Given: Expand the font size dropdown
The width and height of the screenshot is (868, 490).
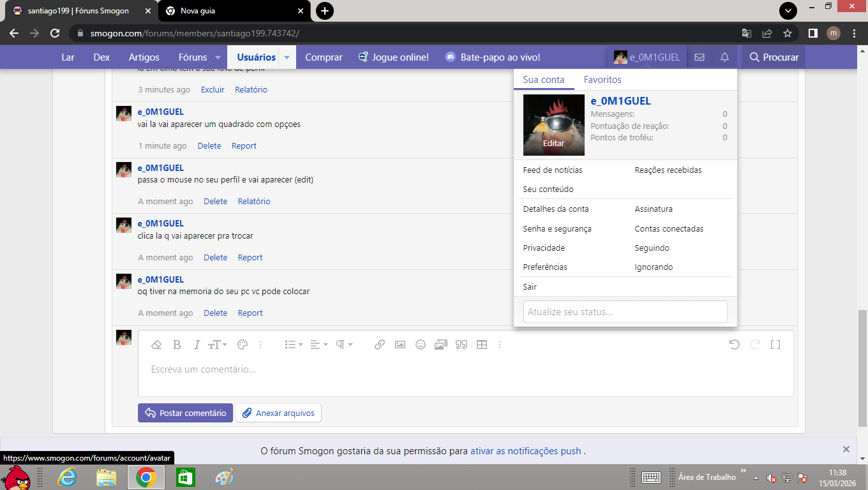Looking at the screenshot, I should (x=216, y=345).
